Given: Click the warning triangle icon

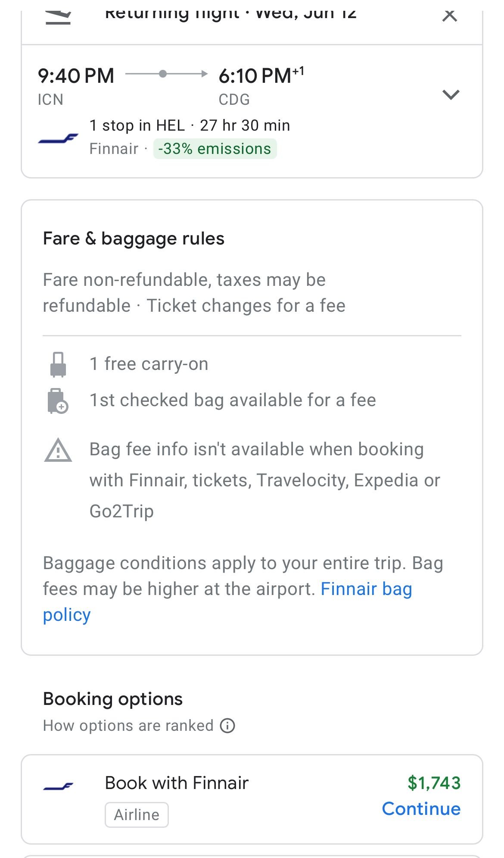Looking at the screenshot, I should click(x=58, y=451).
